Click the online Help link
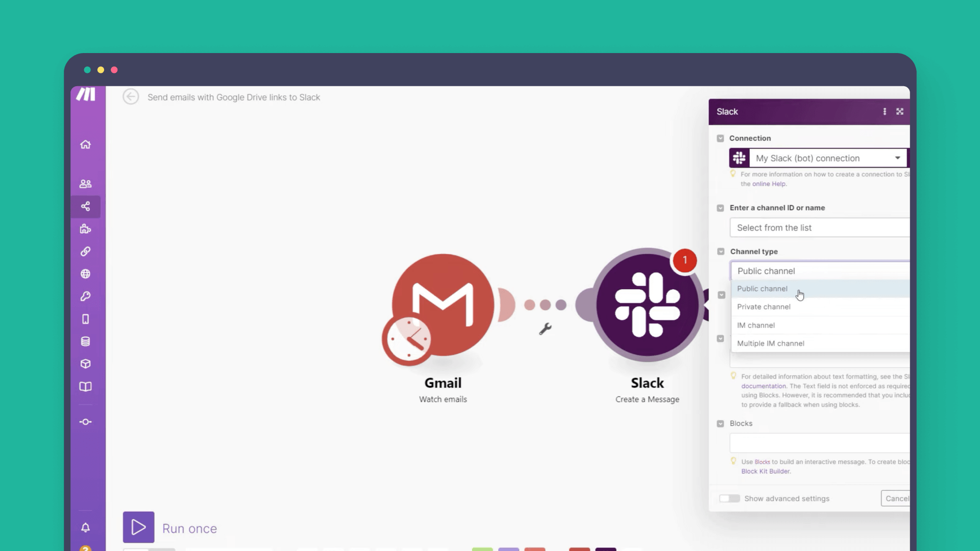 767,184
